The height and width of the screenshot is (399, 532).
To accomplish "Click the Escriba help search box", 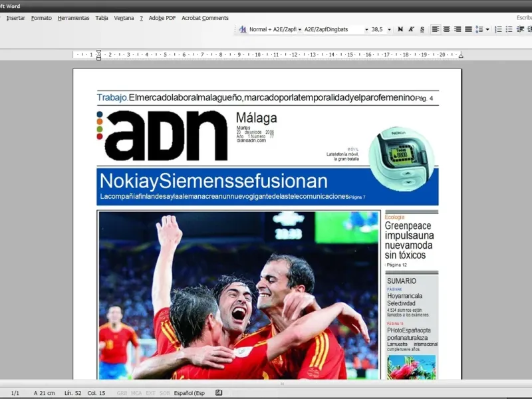I will (x=524, y=18).
